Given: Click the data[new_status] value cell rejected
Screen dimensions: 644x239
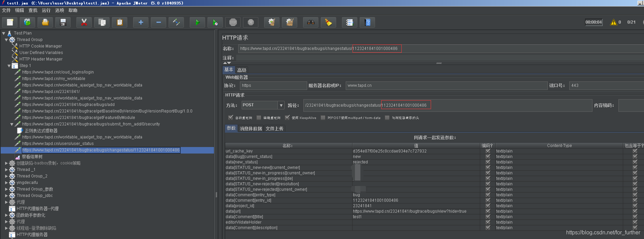Looking at the screenshot, I should (x=416, y=162).
